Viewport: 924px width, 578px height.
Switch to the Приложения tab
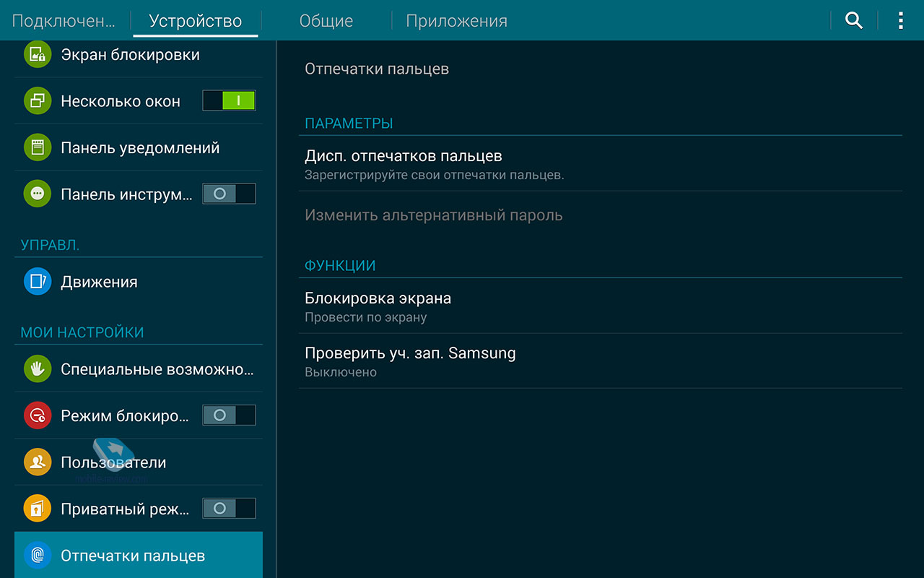[x=456, y=20]
